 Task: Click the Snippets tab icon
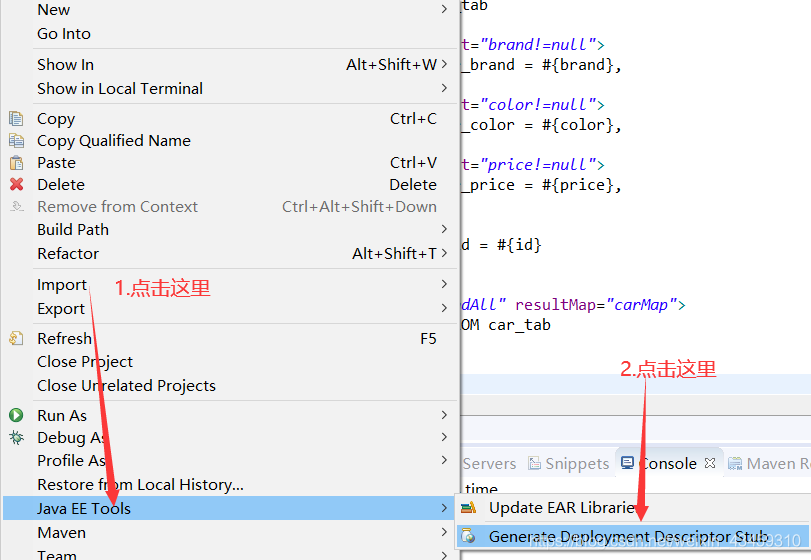tap(534, 463)
